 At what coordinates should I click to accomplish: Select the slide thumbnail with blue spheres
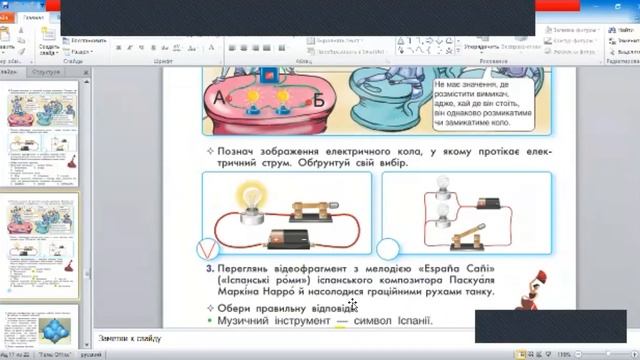click(x=40, y=328)
